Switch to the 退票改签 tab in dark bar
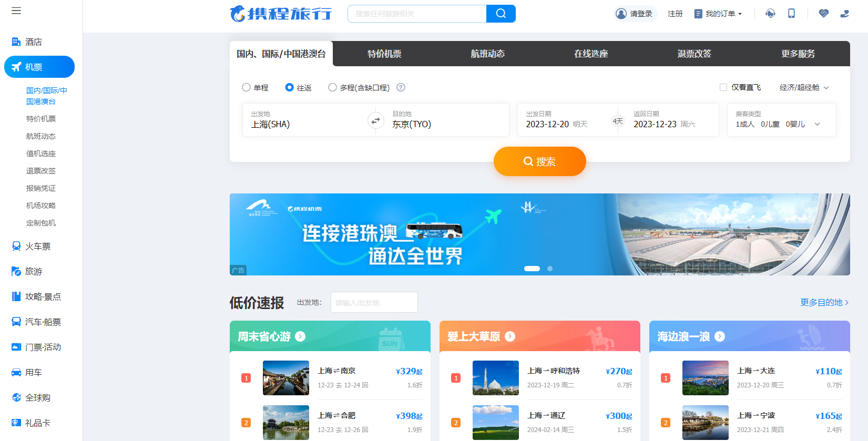 [x=695, y=54]
